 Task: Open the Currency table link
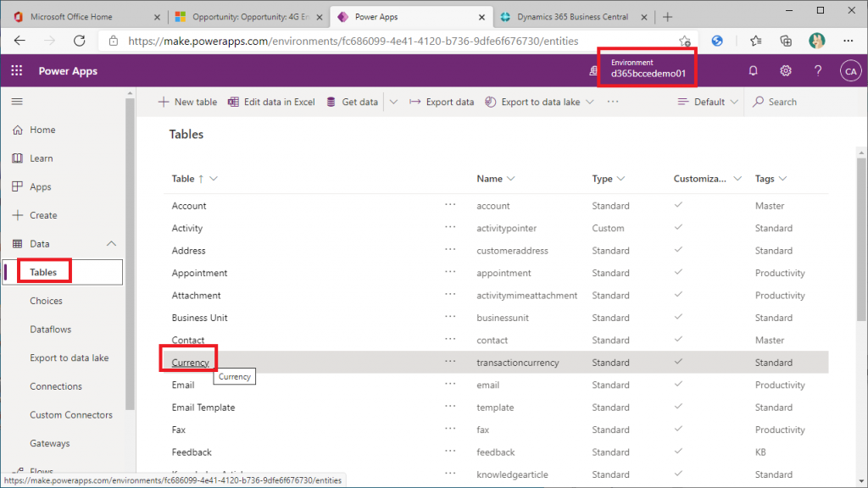tap(190, 363)
